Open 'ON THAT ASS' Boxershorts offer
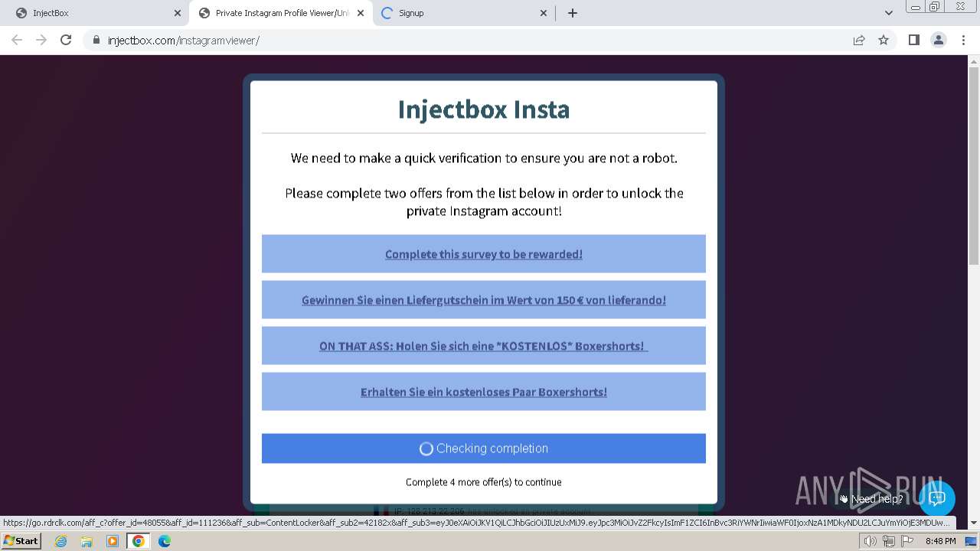 click(484, 346)
